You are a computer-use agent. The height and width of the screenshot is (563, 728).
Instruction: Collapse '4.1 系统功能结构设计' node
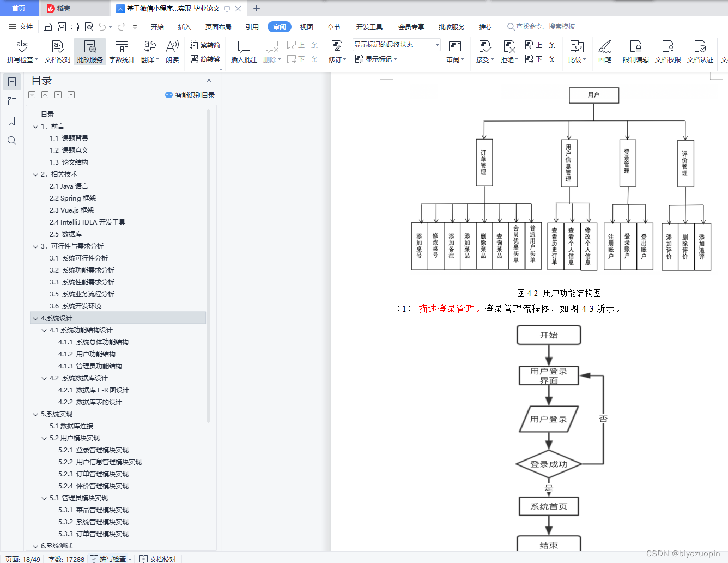pos(44,330)
